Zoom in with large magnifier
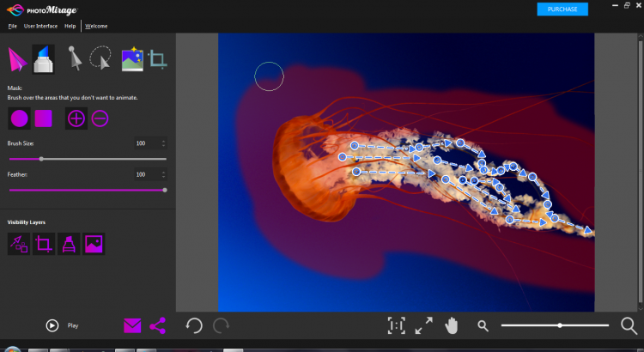The width and height of the screenshot is (644, 352). [x=629, y=325]
